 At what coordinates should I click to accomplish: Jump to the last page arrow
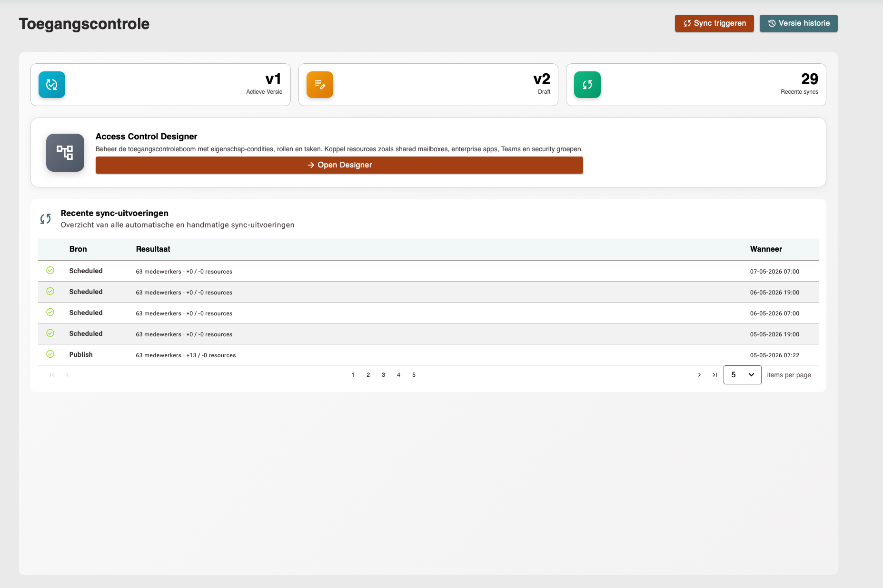coord(714,375)
